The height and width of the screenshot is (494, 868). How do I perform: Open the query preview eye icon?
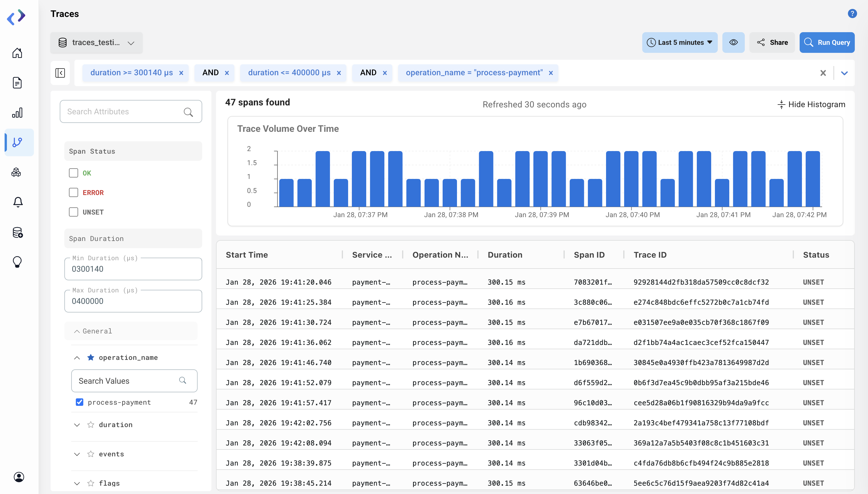click(x=733, y=42)
